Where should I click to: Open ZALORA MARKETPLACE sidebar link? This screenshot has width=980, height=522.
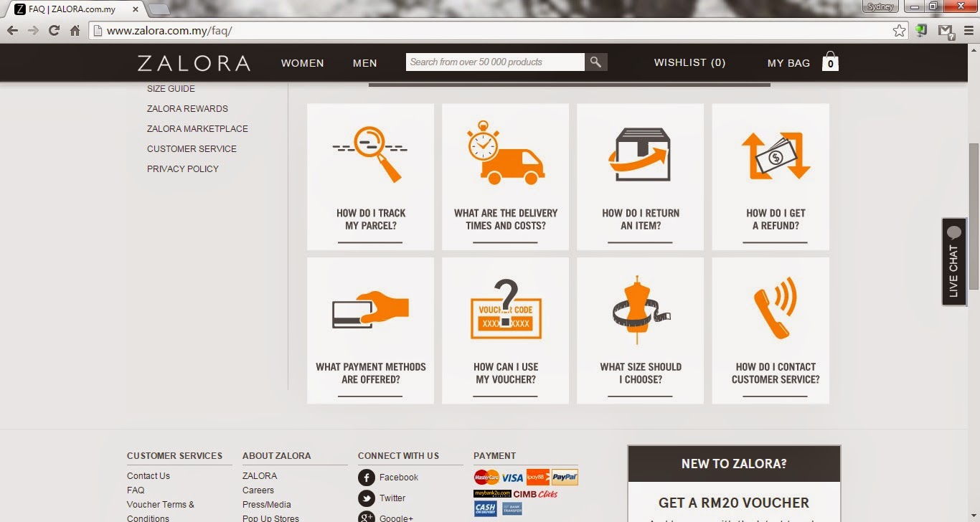point(197,129)
